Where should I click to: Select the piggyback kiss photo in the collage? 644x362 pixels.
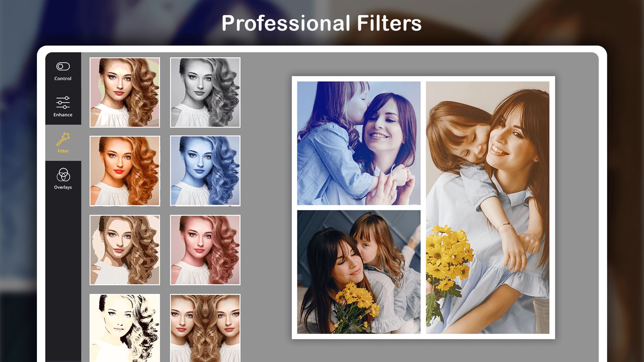coord(359,143)
